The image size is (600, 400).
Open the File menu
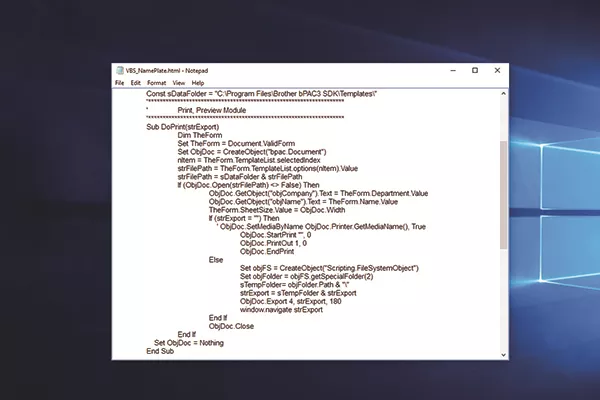(x=119, y=83)
